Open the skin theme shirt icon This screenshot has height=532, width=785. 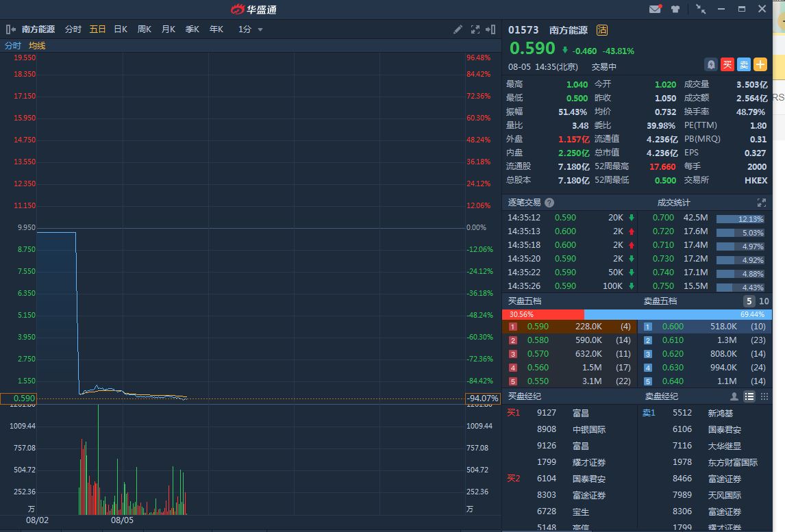pos(675,9)
